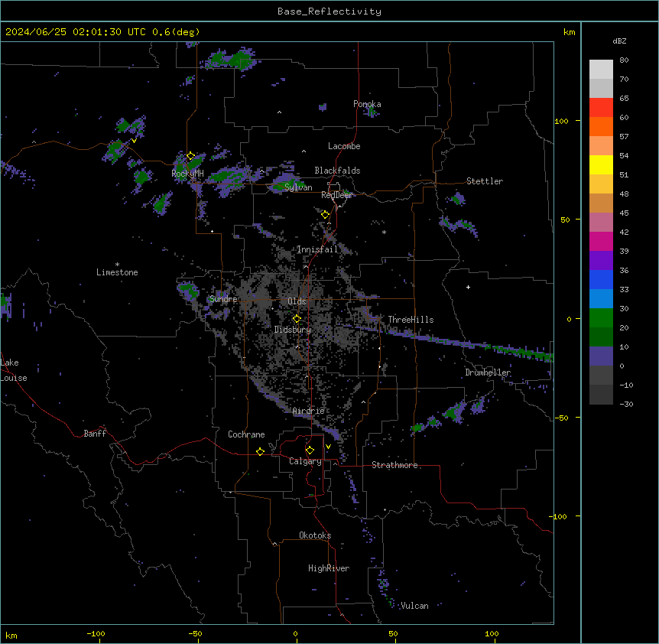Click the Calgary city label
The image size is (659, 644).
pyautogui.click(x=305, y=461)
